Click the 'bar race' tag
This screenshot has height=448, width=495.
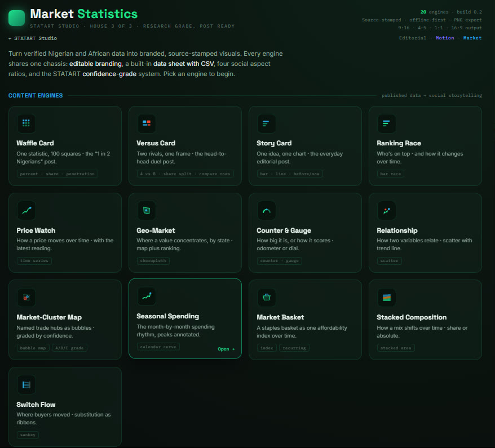(x=390, y=174)
